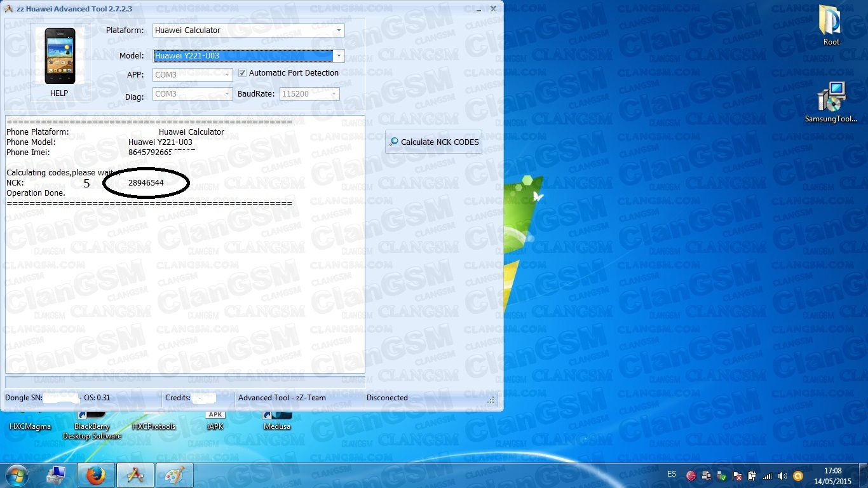Click the network devices tray icon

click(x=707, y=476)
